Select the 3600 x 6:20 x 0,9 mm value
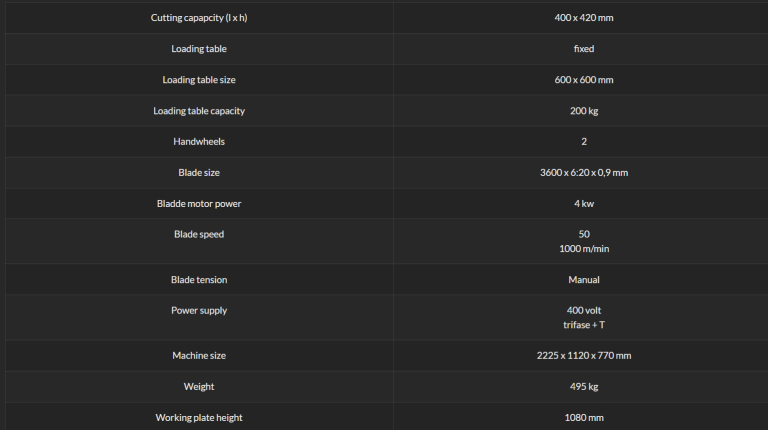The height and width of the screenshot is (430, 768). (584, 172)
